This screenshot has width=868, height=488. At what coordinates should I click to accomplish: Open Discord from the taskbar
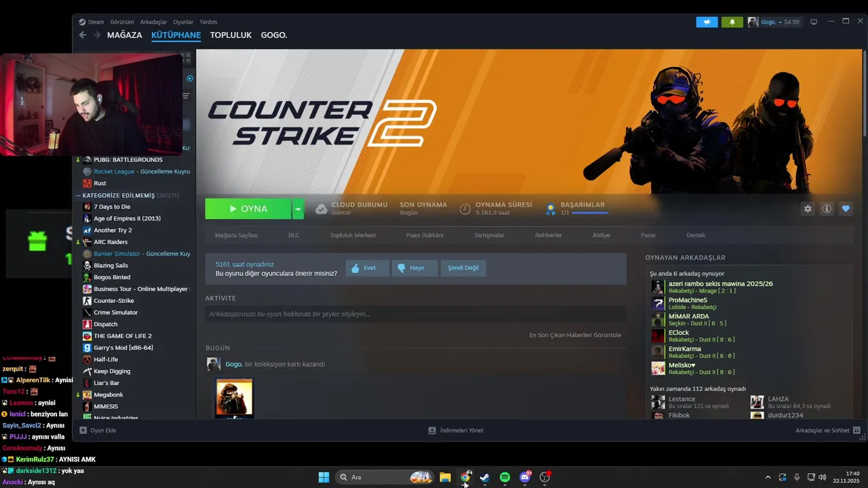pyautogui.click(x=525, y=477)
